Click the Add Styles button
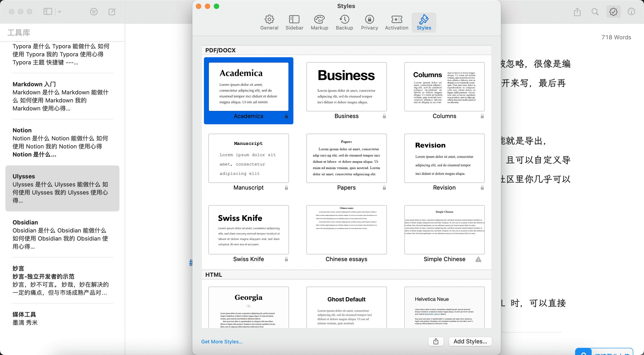 point(470,341)
